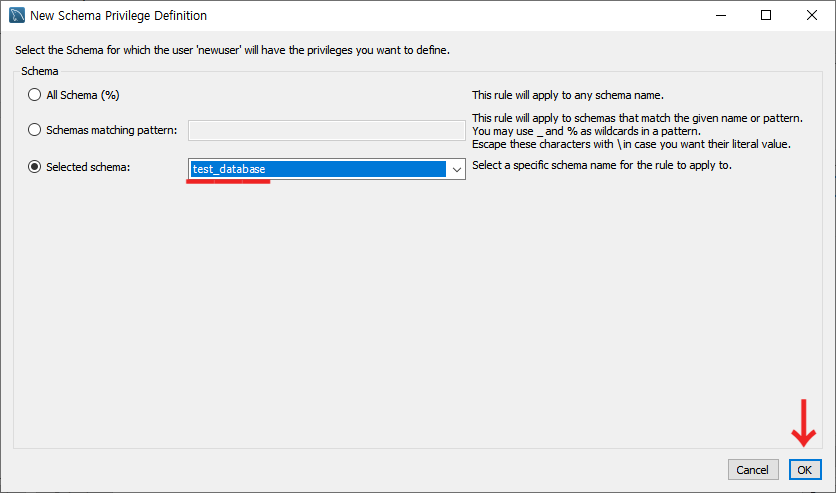Viewport: 836px width, 493px height.
Task: Open the Selected schema dropdown arrow
Action: [456, 169]
